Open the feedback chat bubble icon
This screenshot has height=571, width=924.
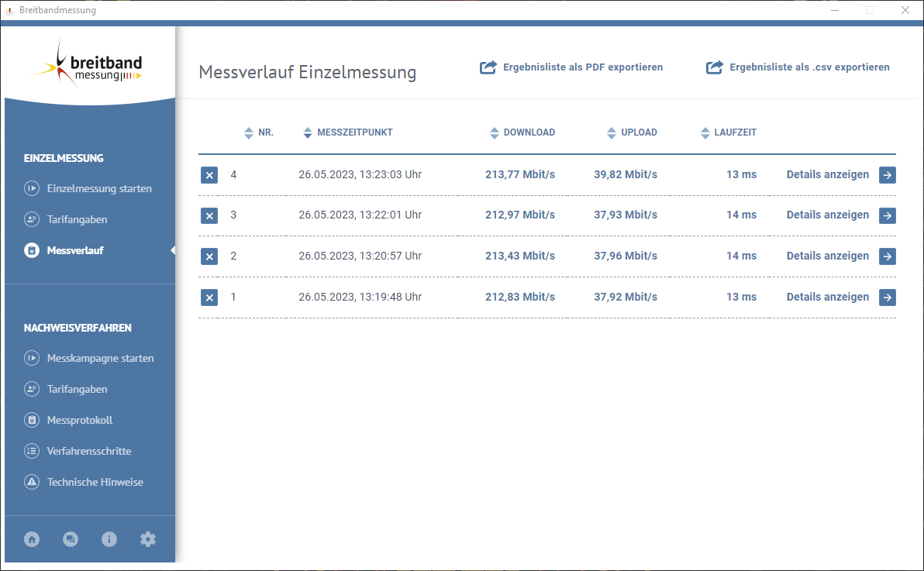pyautogui.click(x=71, y=538)
